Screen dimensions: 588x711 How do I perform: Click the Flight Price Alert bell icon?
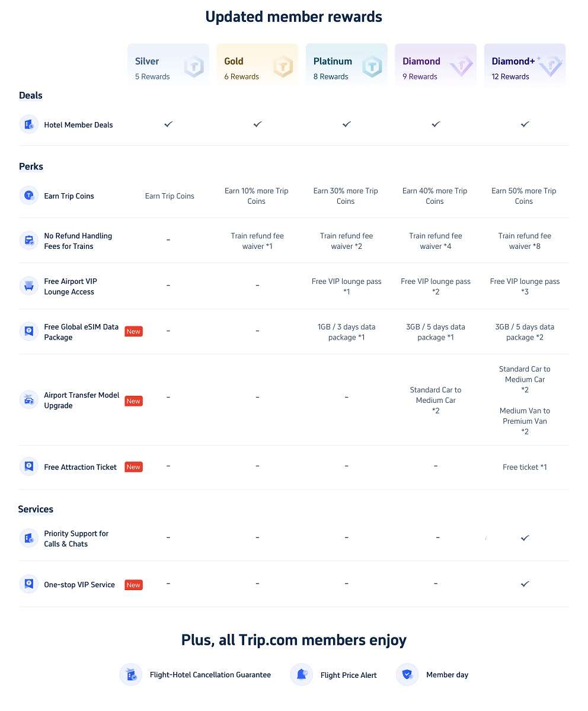301,674
